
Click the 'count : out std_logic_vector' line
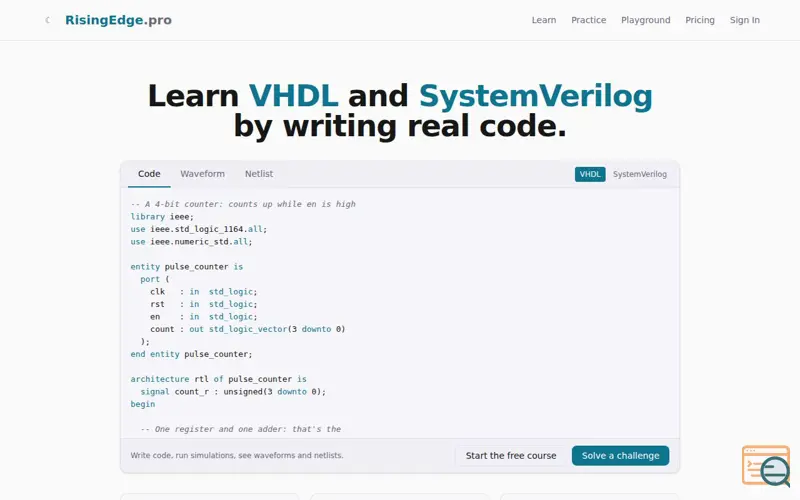[247, 329]
